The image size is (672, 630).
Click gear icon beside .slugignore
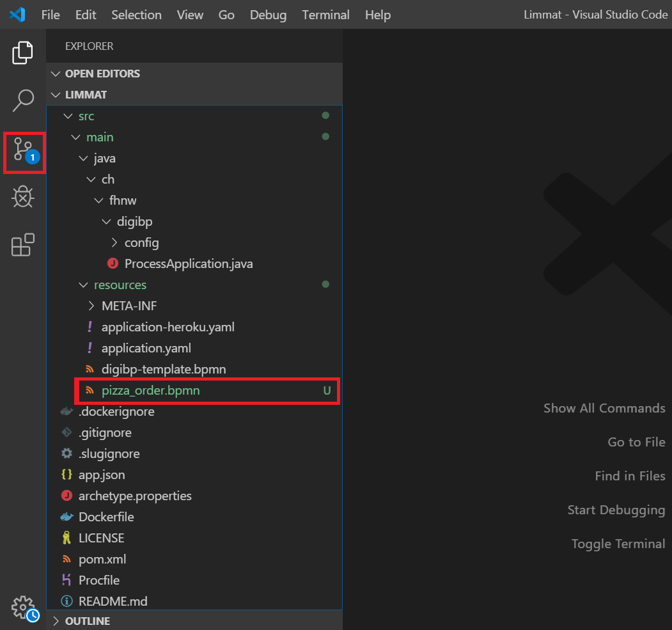[x=67, y=453]
